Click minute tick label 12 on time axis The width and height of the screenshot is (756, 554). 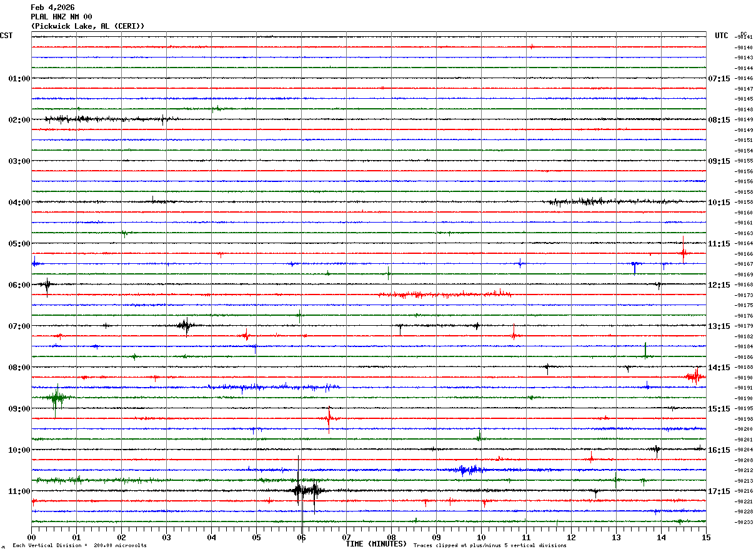click(x=572, y=538)
